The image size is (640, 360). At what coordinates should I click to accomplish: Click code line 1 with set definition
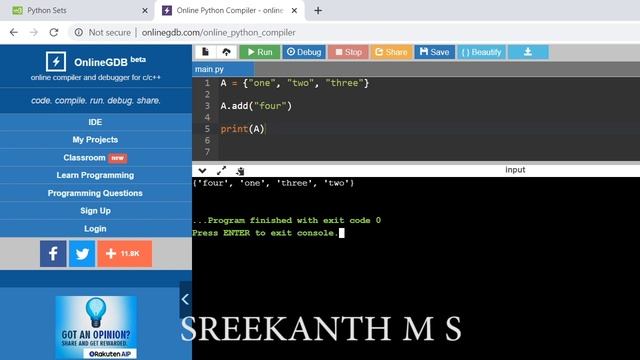pos(294,83)
